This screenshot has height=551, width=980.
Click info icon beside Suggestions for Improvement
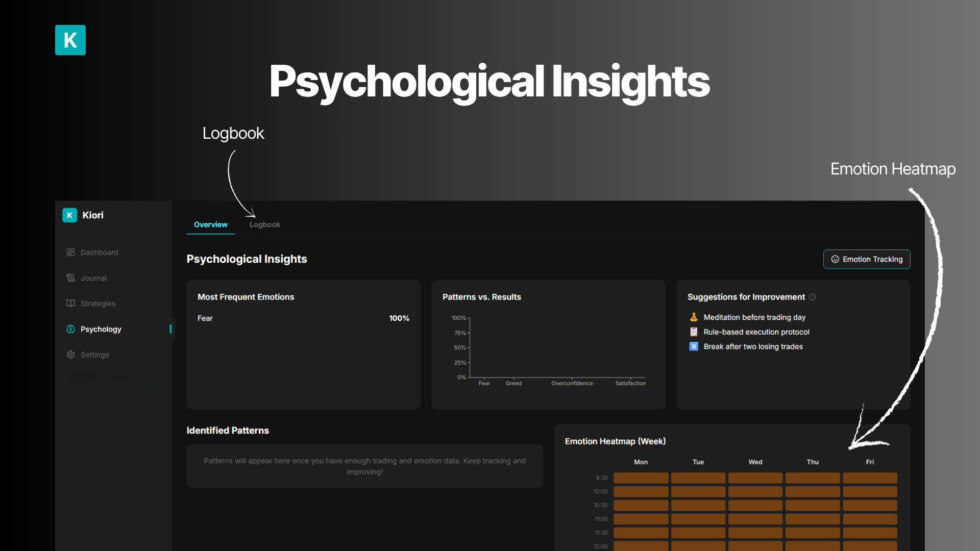click(x=812, y=297)
